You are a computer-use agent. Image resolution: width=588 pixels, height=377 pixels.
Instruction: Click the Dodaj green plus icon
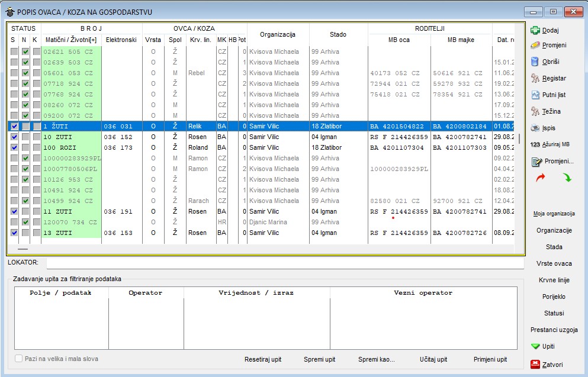point(535,30)
